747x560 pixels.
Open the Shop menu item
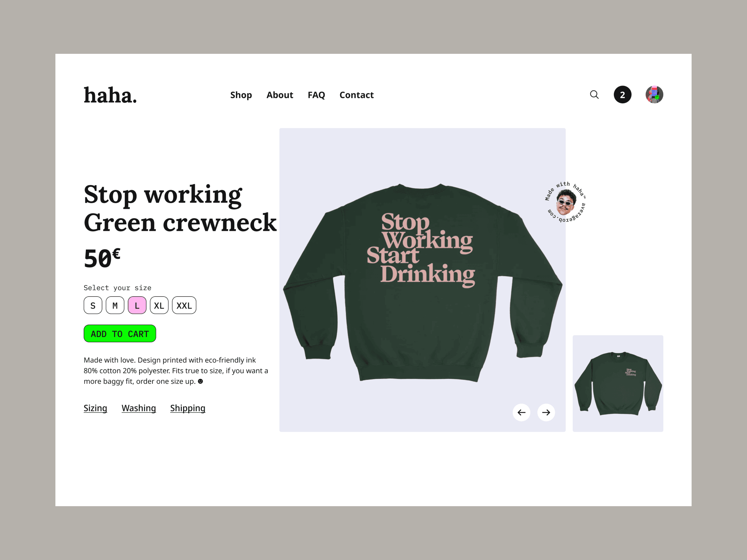point(241,95)
